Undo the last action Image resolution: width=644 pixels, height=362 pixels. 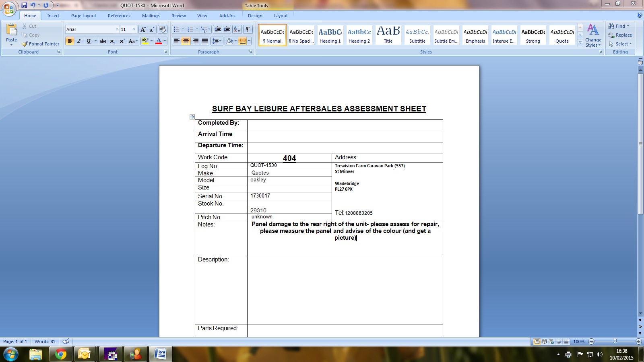[x=33, y=5]
